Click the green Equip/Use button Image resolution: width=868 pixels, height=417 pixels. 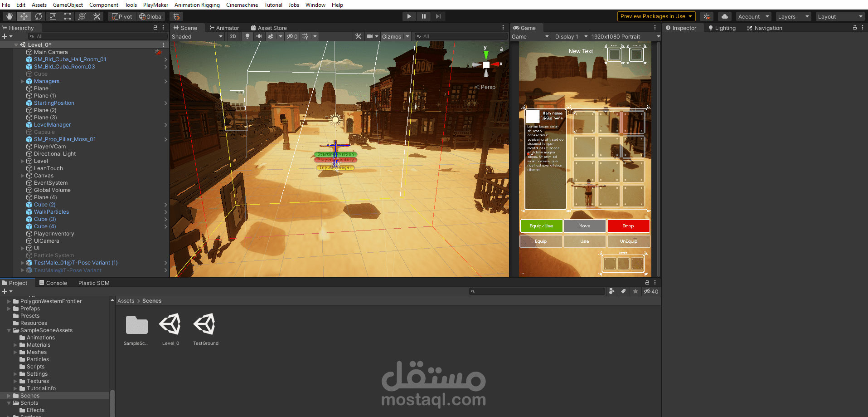(x=541, y=226)
